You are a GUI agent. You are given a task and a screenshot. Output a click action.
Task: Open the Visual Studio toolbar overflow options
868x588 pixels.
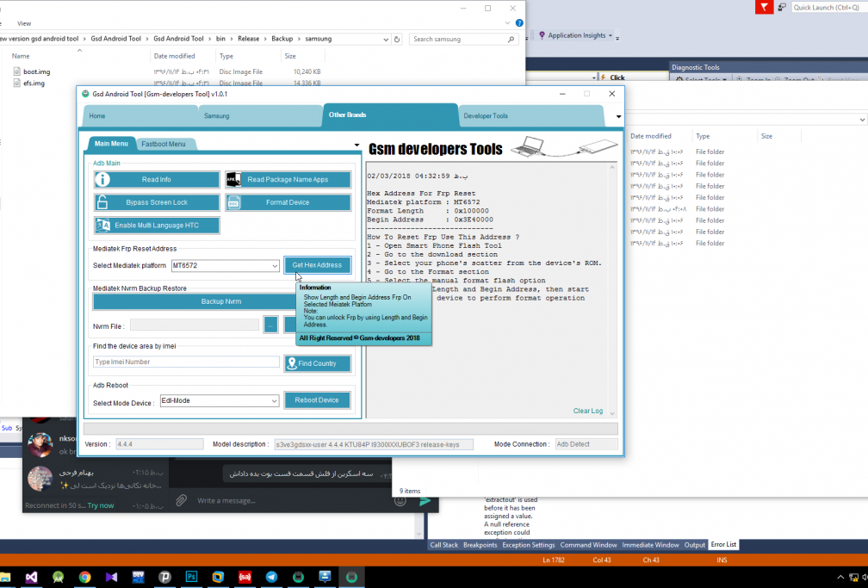pyautogui.click(x=617, y=38)
